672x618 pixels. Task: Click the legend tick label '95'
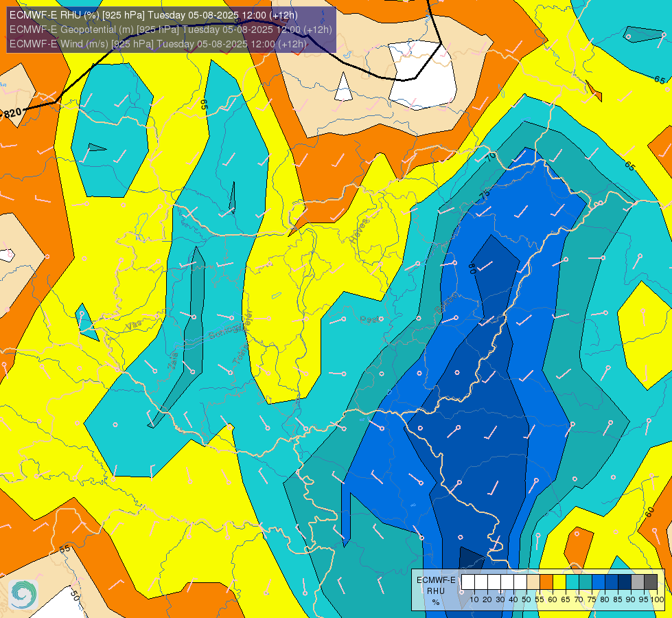click(644, 599)
